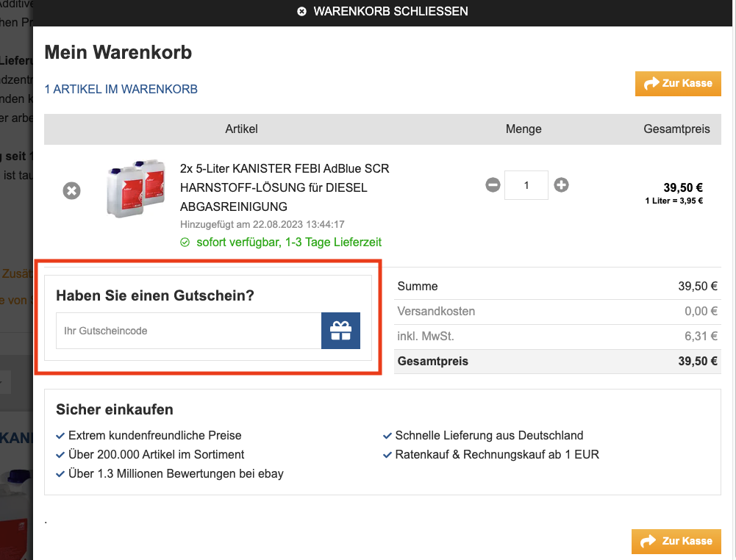
Task: Open the FEBI AdBlue product title link
Action: click(x=285, y=187)
